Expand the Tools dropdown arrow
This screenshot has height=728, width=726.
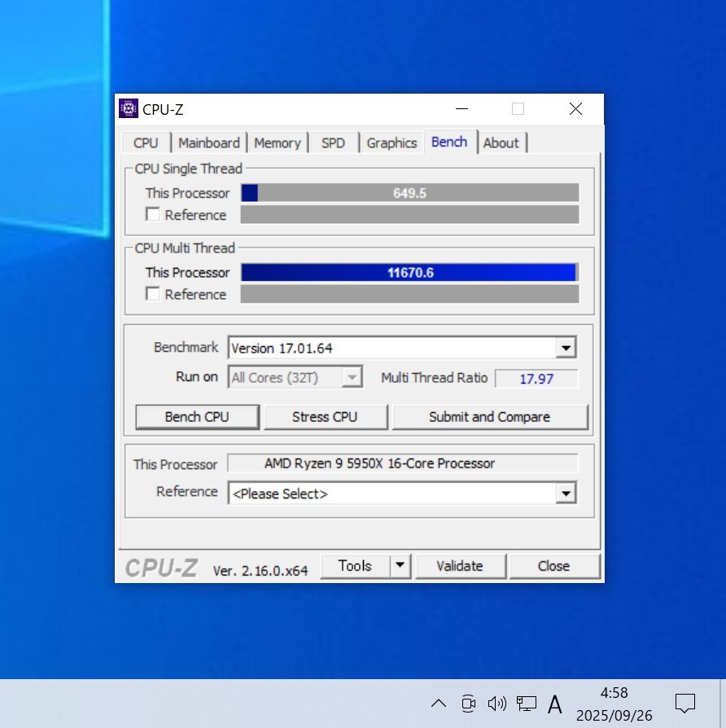400,566
